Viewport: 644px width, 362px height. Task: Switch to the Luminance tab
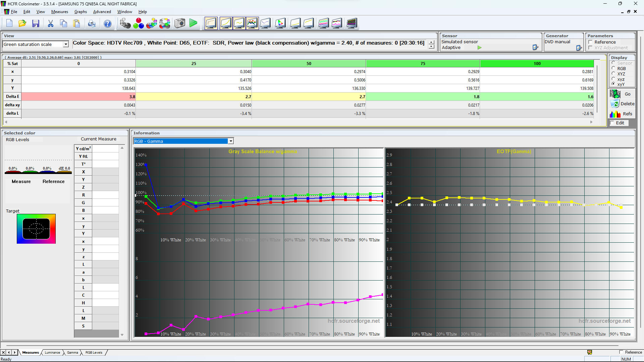[52, 353]
